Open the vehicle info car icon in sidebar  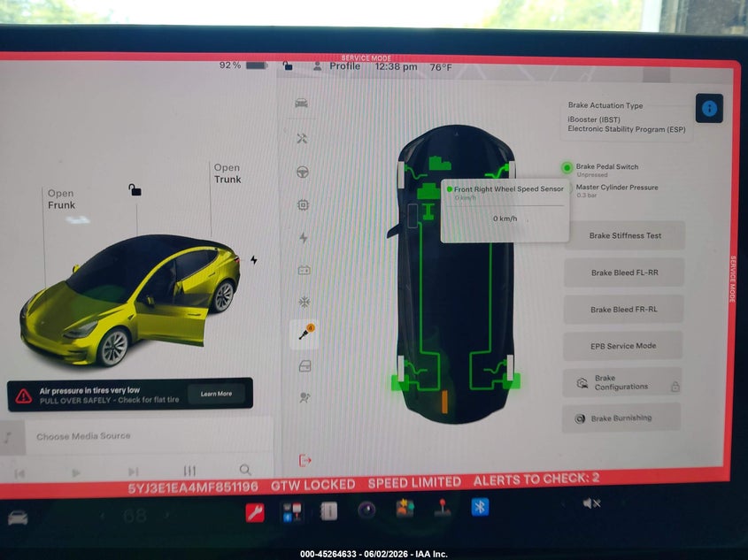click(301, 103)
